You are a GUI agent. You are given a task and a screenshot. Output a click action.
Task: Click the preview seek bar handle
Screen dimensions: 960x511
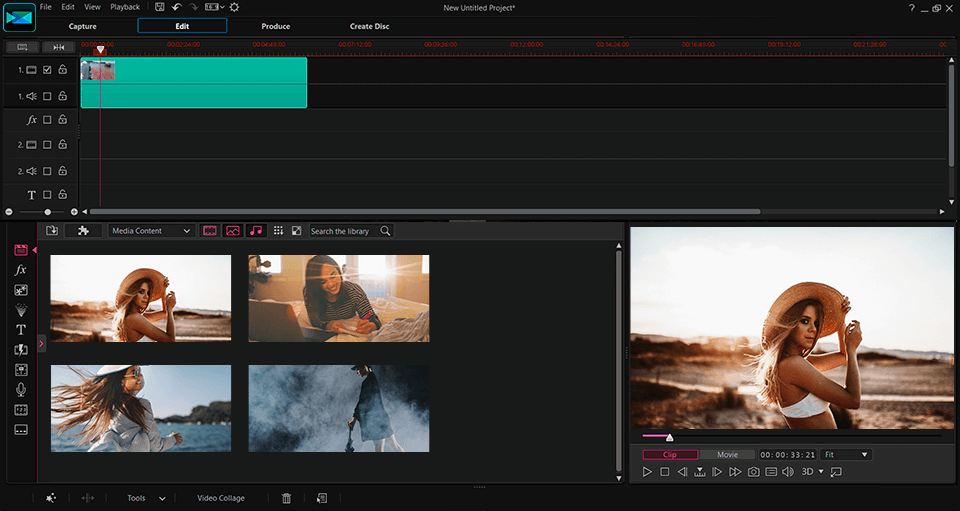click(669, 437)
